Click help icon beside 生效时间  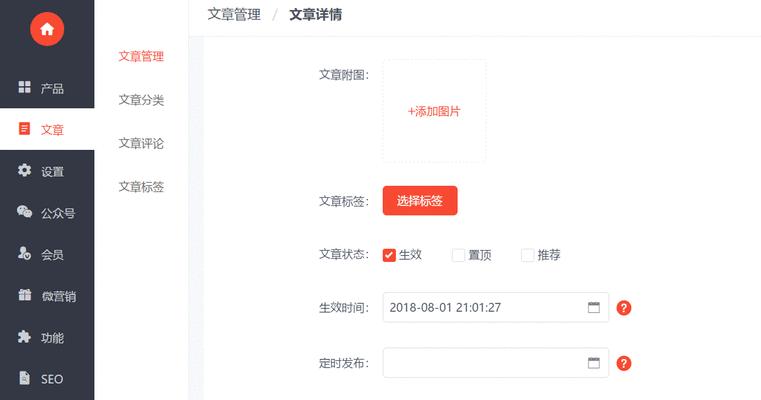tap(624, 308)
